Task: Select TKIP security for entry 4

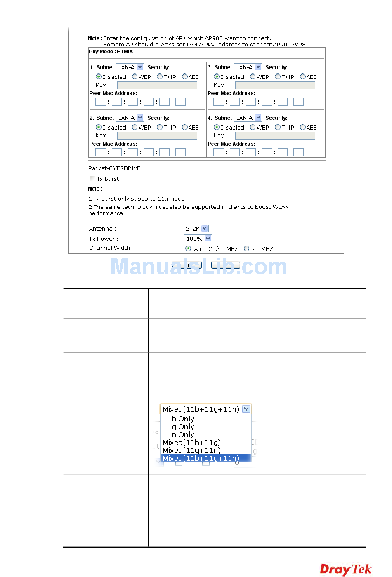Action: click(x=278, y=127)
